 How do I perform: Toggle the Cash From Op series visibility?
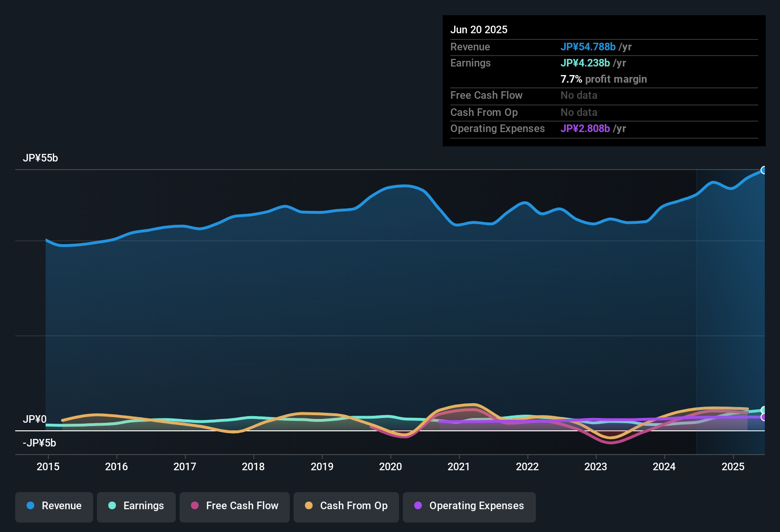pyautogui.click(x=346, y=506)
